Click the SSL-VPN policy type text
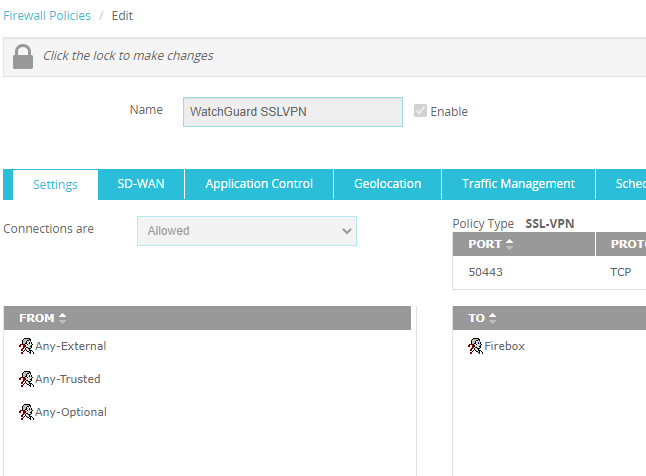The image size is (646, 476). (x=550, y=224)
